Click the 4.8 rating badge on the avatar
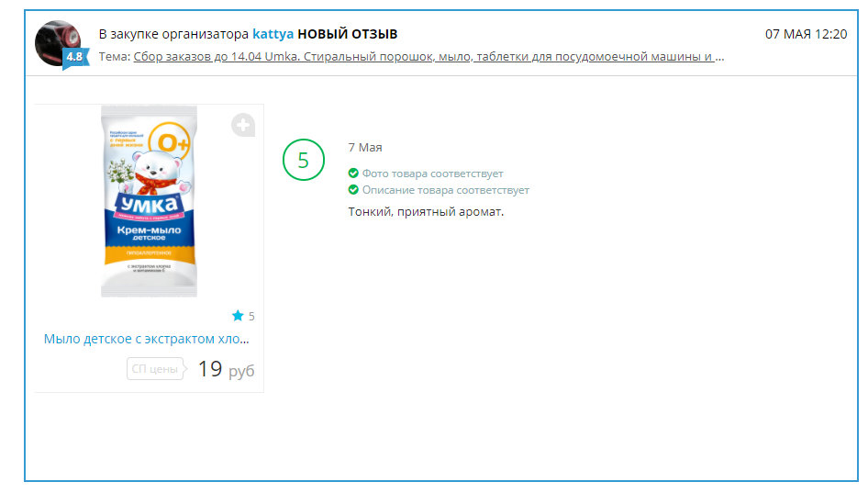 74,57
